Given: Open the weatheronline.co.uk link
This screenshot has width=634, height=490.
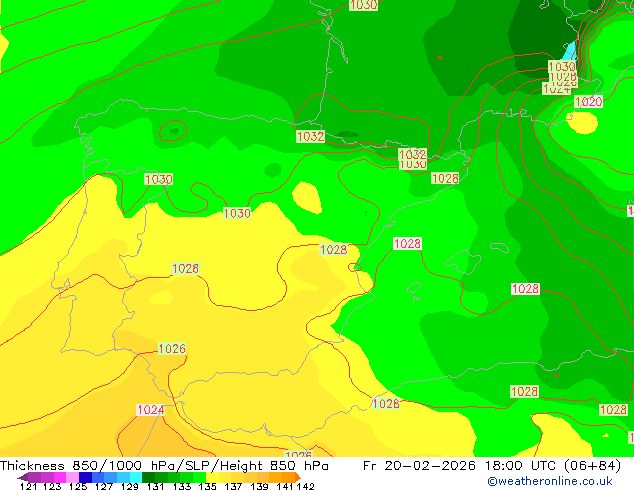Looking at the screenshot, I should pos(550,481).
